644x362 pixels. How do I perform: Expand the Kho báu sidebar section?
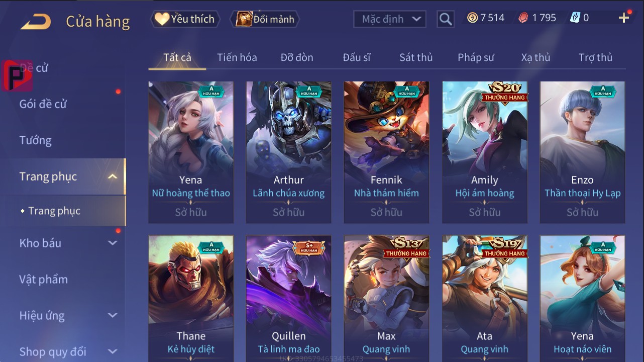113,243
